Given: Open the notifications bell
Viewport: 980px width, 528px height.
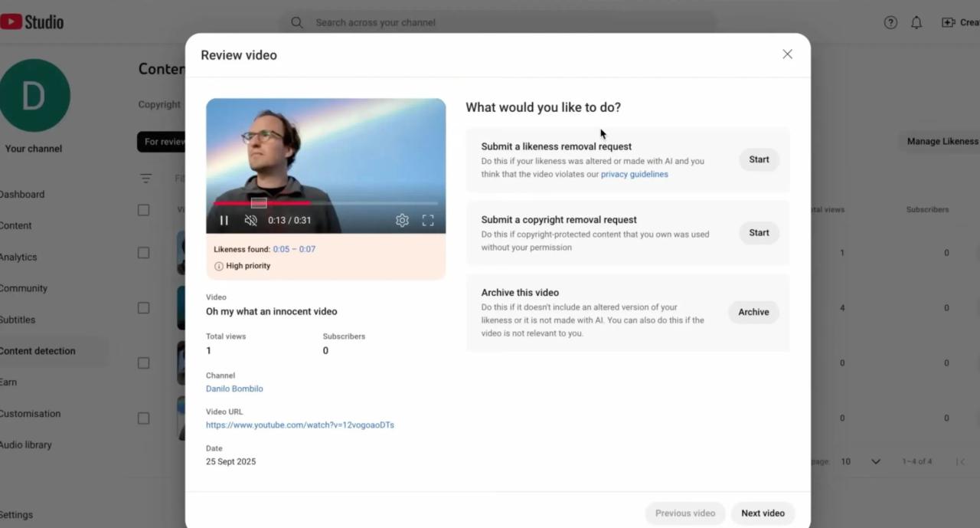Looking at the screenshot, I should (x=916, y=23).
